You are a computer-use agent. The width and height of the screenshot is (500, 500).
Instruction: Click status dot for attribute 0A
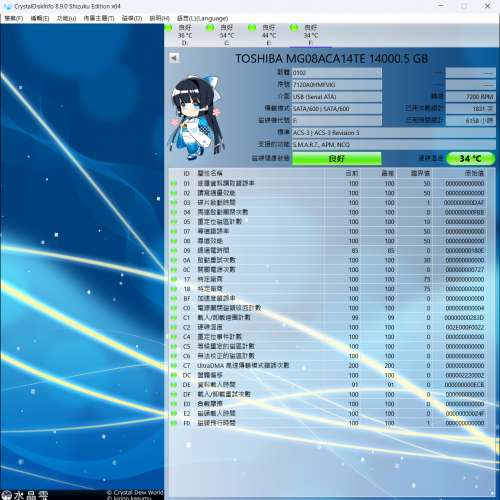[174, 260]
